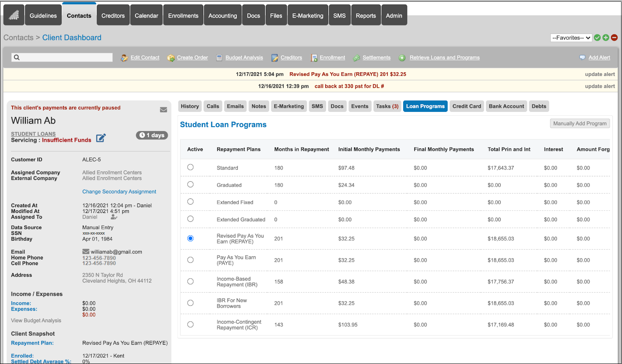Click update alert for REPAYE alert
This screenshot has width=622, height=364.
(600, 74)
